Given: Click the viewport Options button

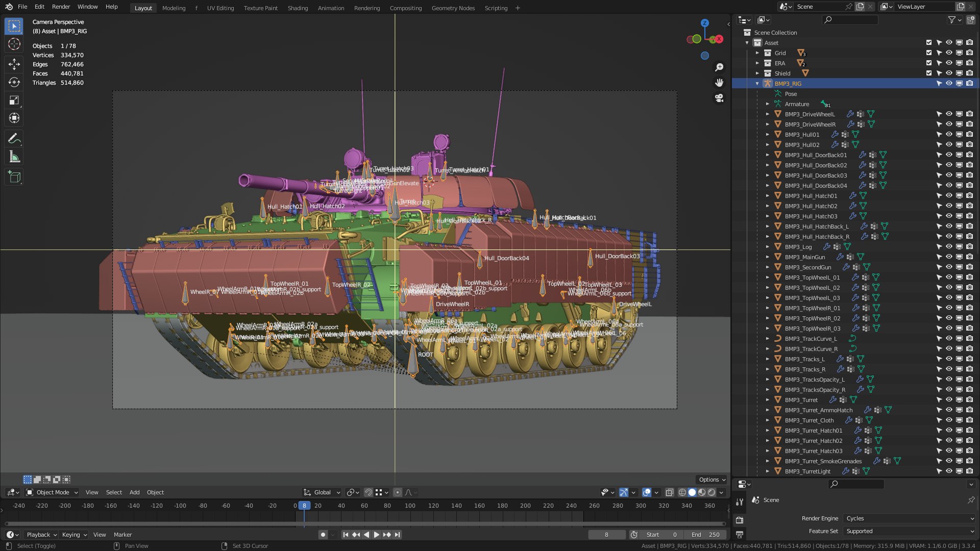Looking at the screenshot, I should pyautogui.click(x=712, y=480).
